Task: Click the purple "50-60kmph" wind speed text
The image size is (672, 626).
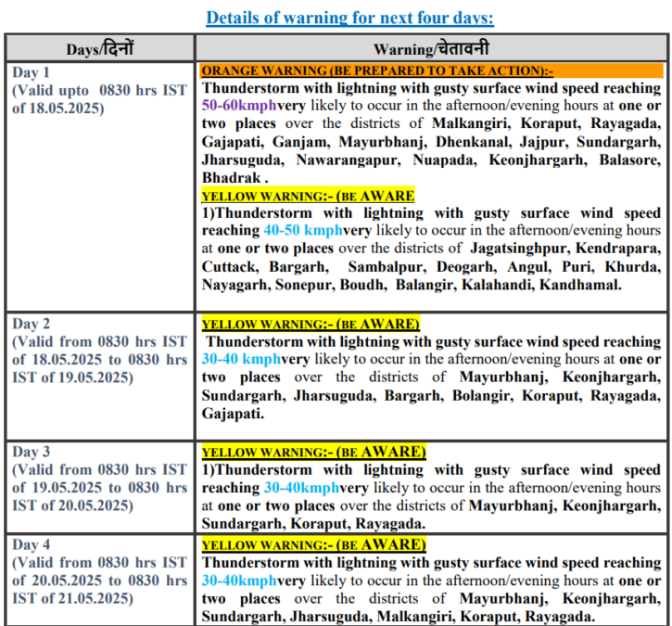Action: (x=240, y=106)
